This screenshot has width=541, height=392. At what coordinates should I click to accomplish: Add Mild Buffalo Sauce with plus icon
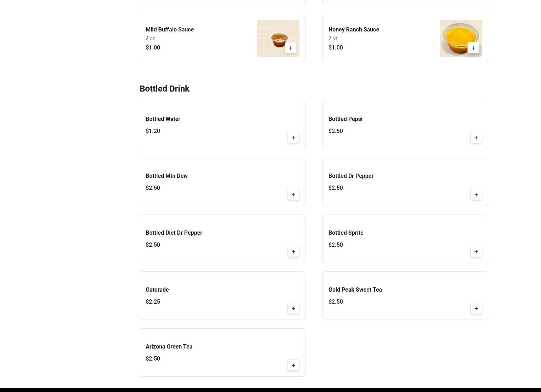click(291, 48)
